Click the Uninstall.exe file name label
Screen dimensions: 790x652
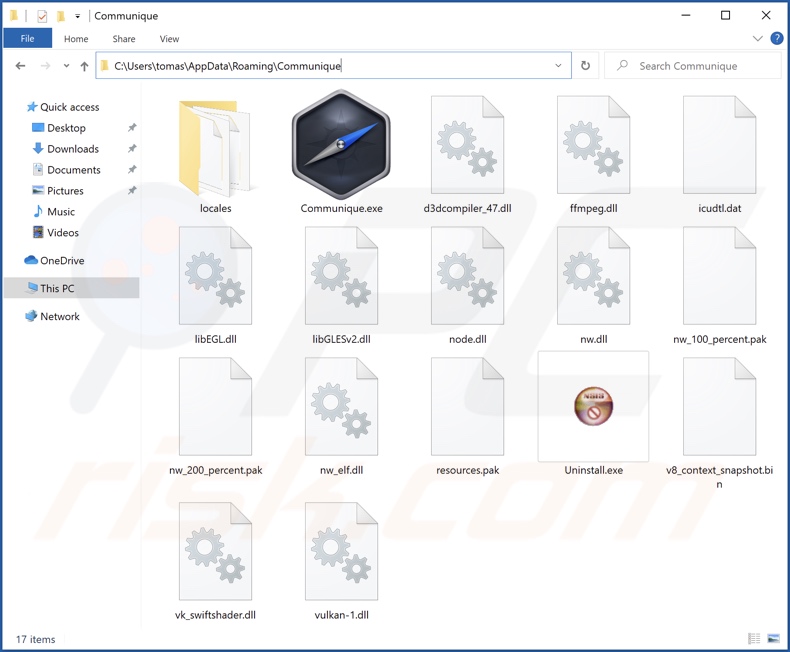[x=594, y=470]
